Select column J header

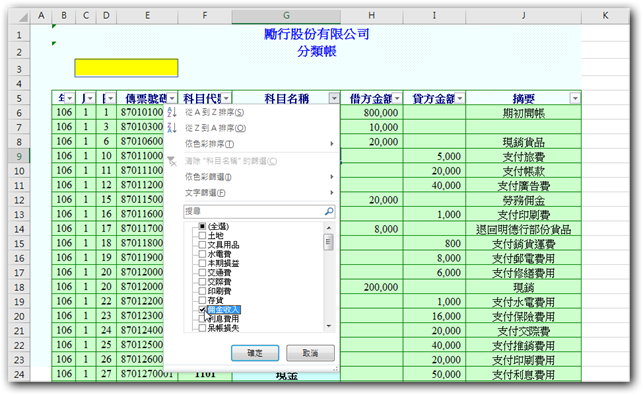point(524,16)
